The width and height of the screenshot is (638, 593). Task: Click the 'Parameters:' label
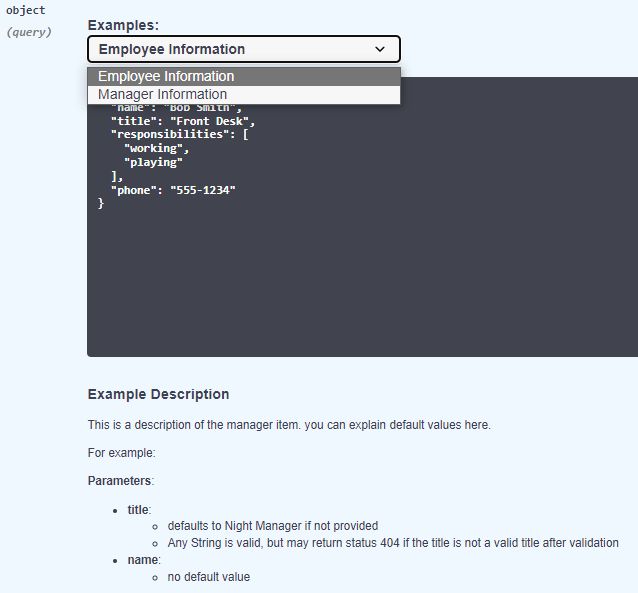121,481
